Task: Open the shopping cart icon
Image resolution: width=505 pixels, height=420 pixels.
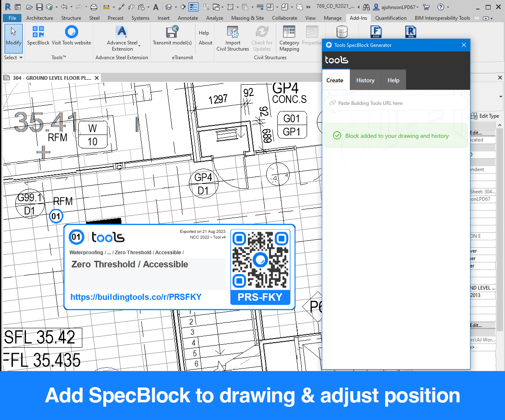Action: click(x=426, y=7)
